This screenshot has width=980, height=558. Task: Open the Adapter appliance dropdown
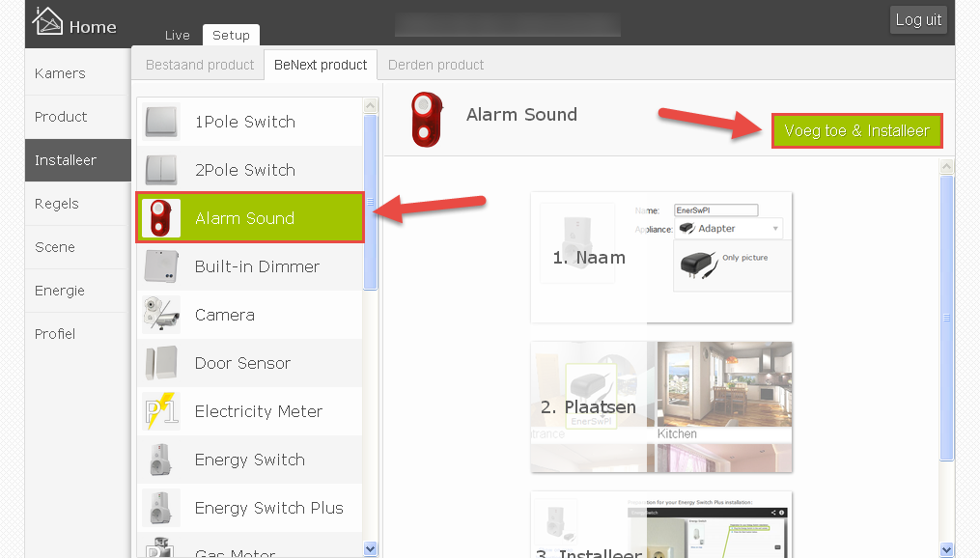pos(728,229)
